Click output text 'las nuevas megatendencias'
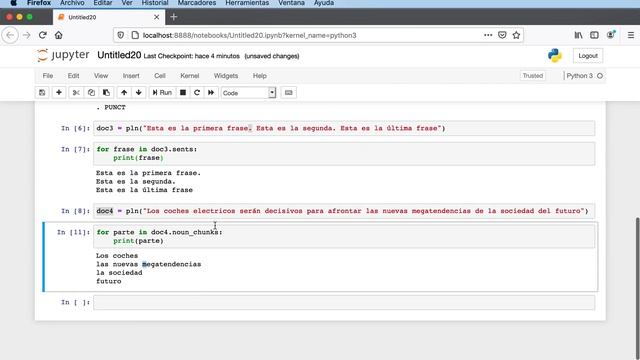 (149, 264)
